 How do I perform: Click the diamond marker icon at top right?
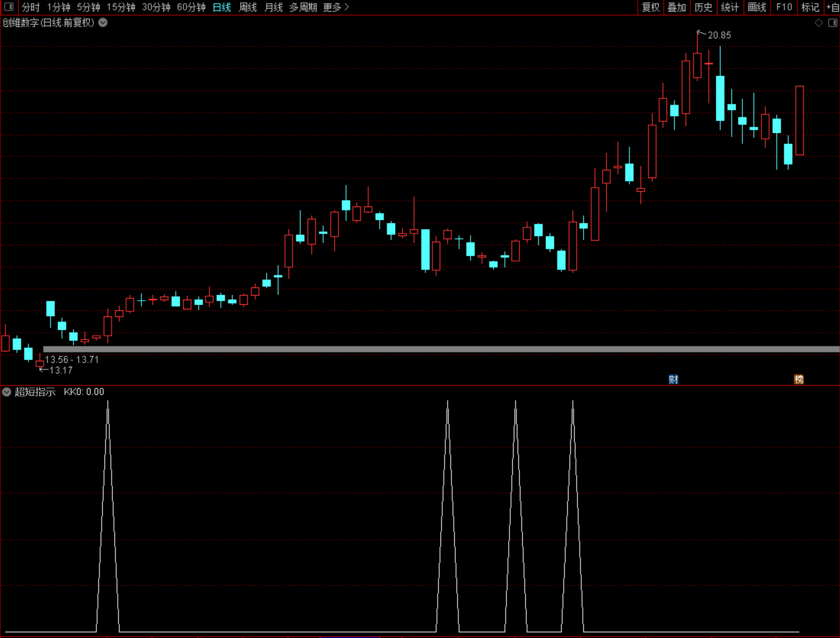click(x=819, y=23)
